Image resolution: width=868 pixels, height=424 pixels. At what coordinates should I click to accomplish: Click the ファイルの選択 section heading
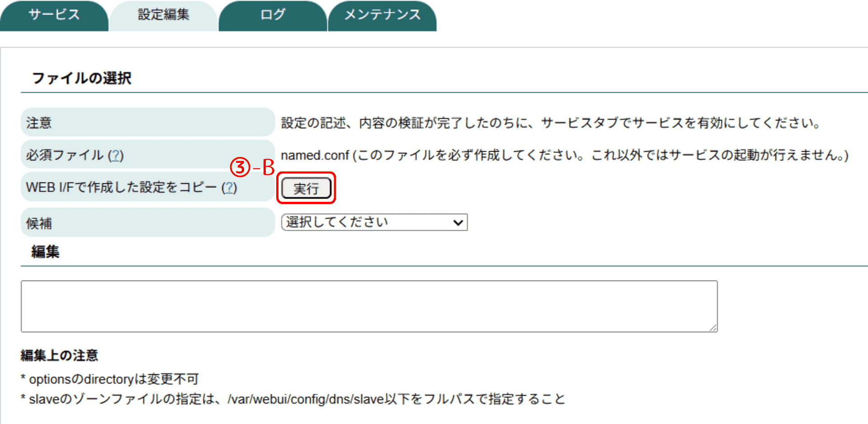(81, 78)
